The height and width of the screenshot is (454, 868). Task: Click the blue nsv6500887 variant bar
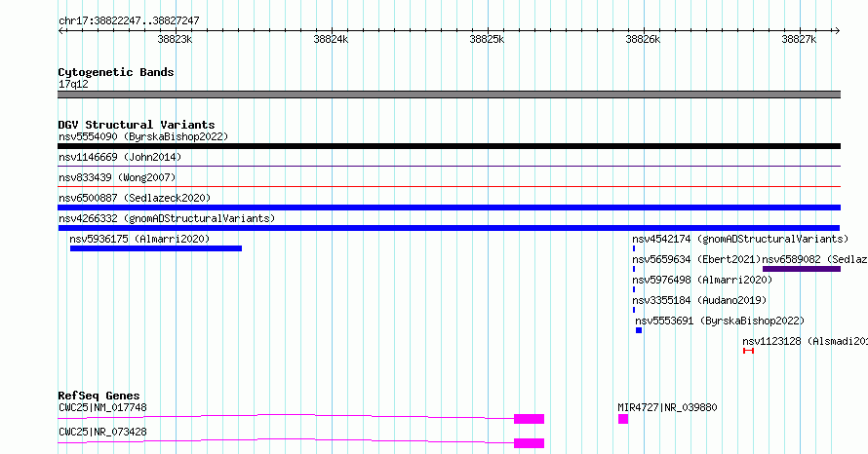click(449, 208)
